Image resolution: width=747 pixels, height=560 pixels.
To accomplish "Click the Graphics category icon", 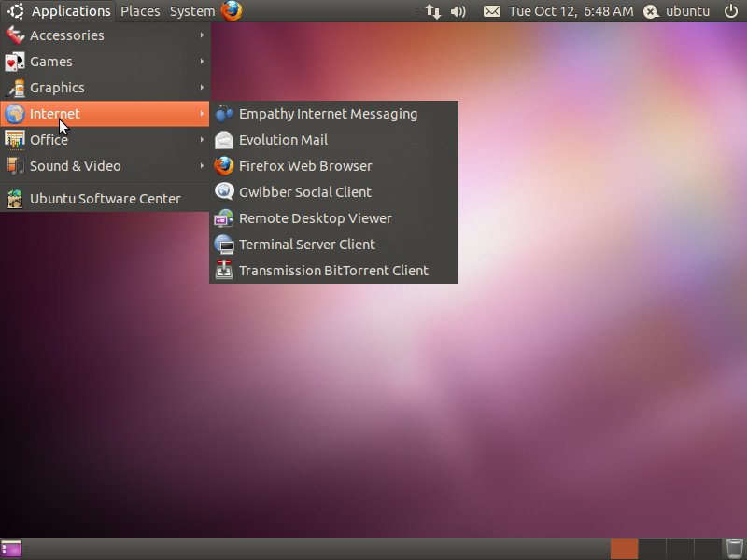I will [x=15, y=88].
